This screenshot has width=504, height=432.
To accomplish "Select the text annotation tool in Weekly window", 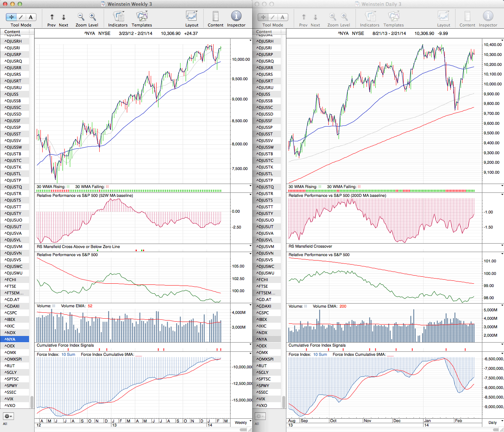I will coord(31,17).
